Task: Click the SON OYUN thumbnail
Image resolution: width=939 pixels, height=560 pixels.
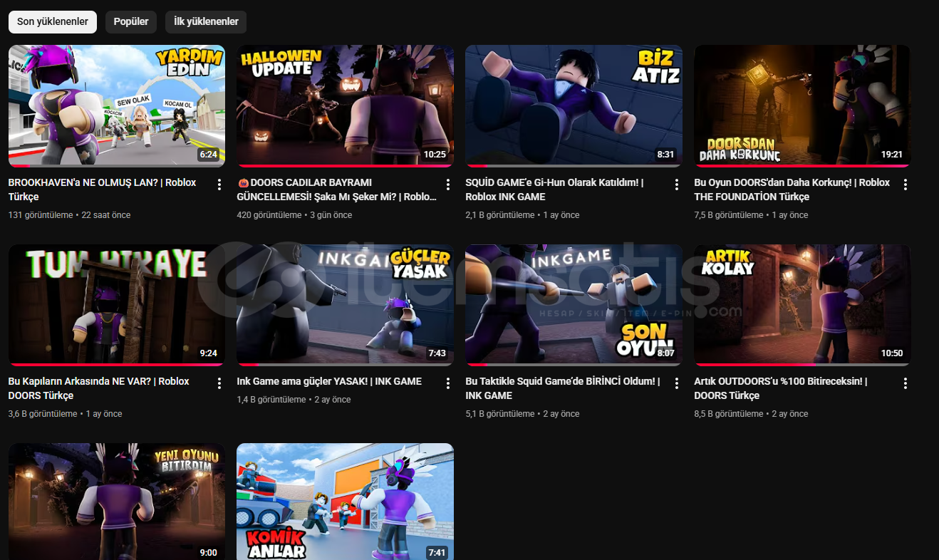Action: 574,305
